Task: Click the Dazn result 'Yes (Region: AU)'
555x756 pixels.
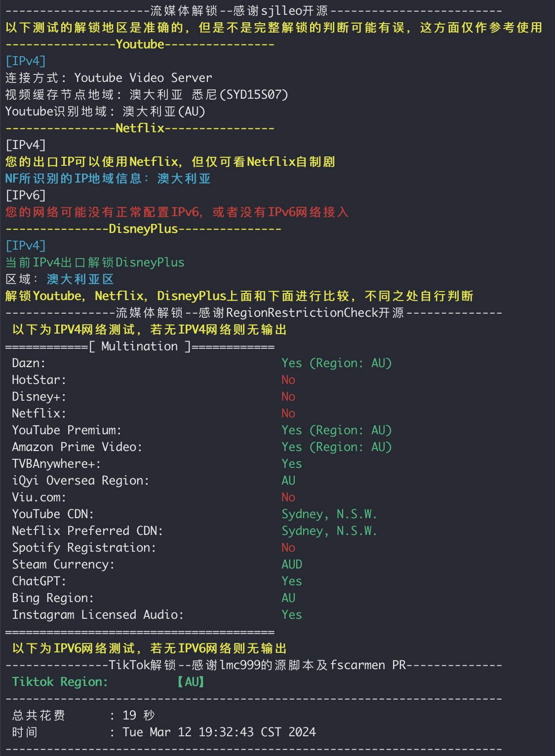Action: tap(336, 363)
